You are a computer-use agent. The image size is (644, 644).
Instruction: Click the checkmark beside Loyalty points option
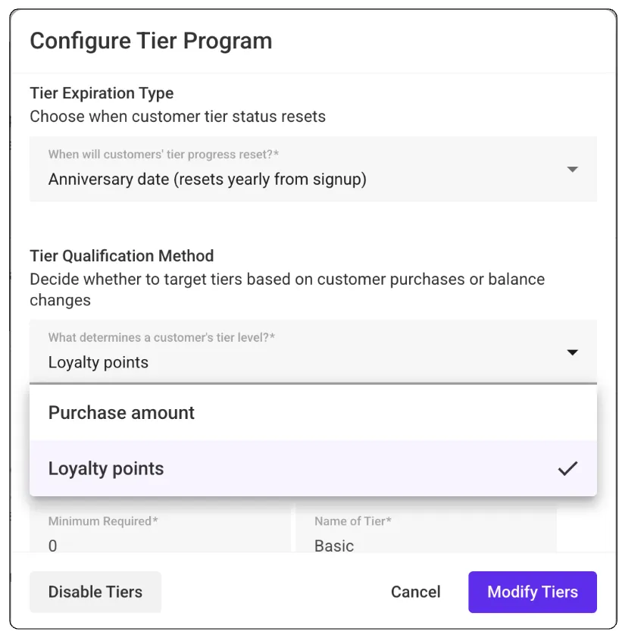(567, 469)
